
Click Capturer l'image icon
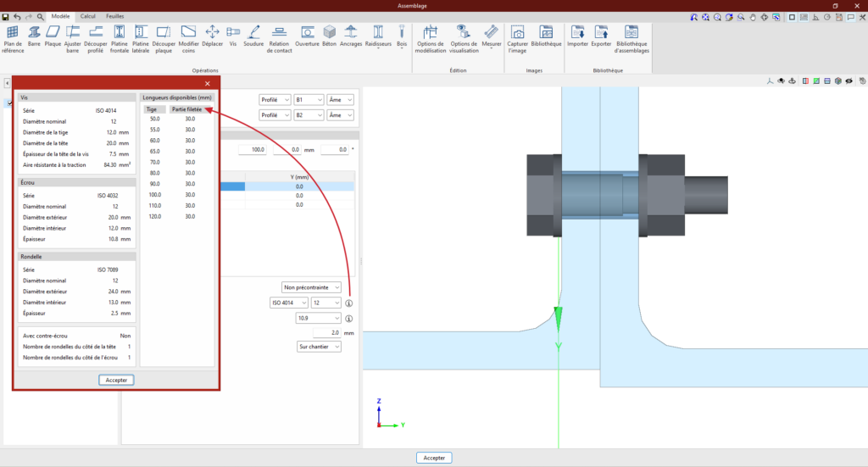(517, 39)
